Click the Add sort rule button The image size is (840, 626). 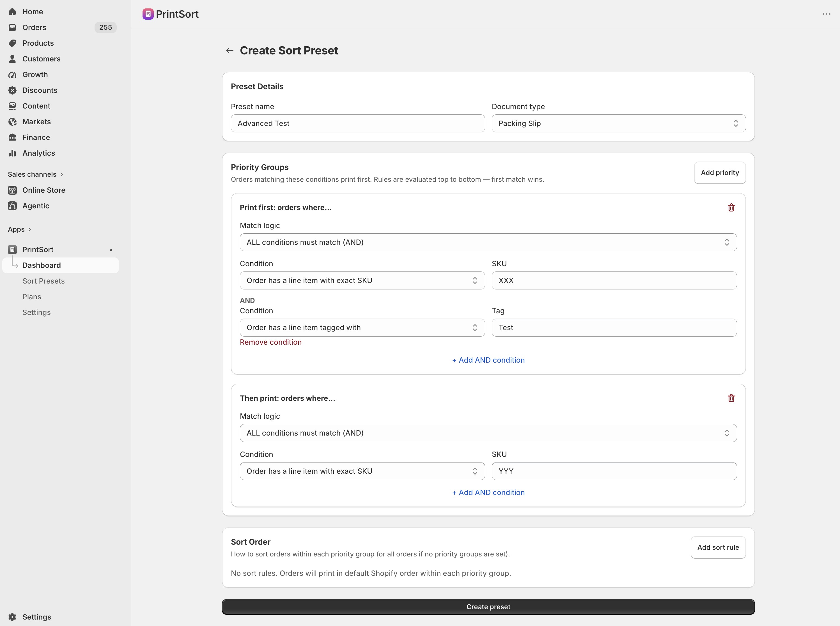pyautogui.click(x=718, y=547)
